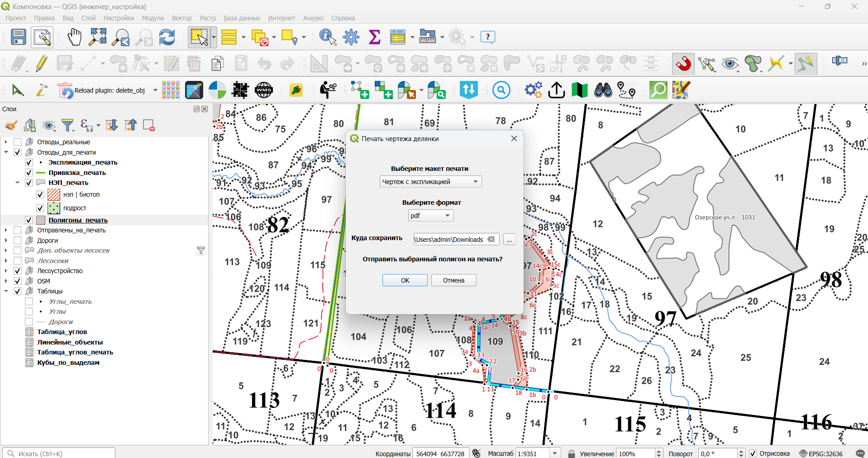Open the Растр menu
The image size is (868, 458).
coord(208,18)
